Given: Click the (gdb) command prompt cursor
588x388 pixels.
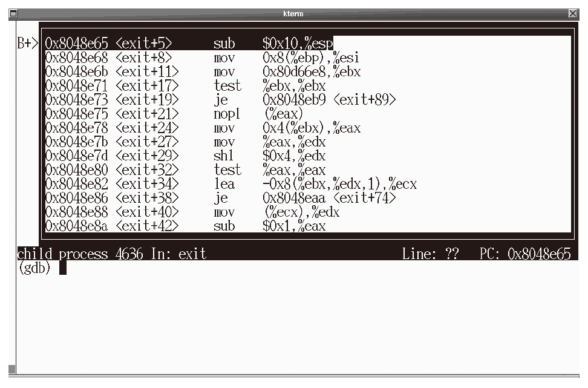Looking at the screenshot, I should tap(62, 268).
